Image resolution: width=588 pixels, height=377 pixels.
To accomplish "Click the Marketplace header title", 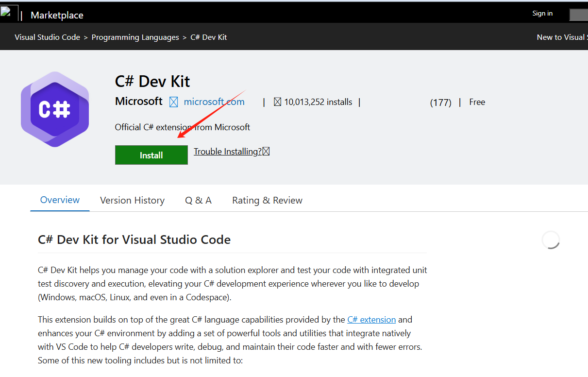I will tap(57, 16).
